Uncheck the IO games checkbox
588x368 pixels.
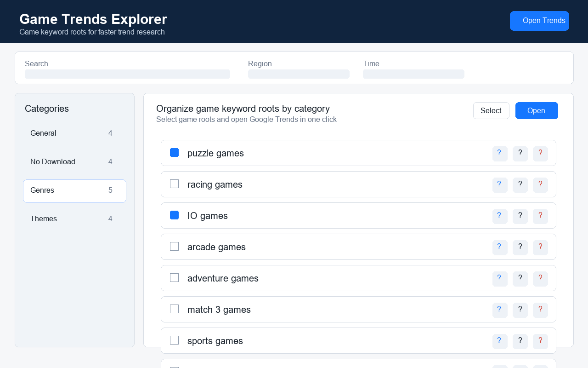174,215
